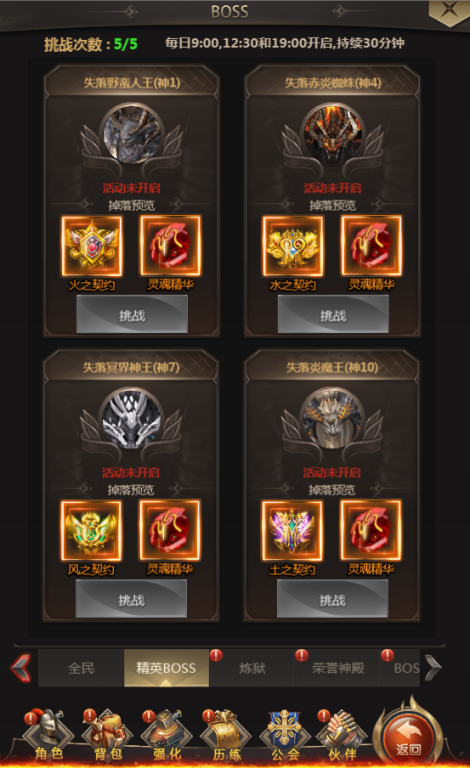Switch to the 炼狱 tab
Viewport: 470px width, 768px height.
click(x=252, y=668)
